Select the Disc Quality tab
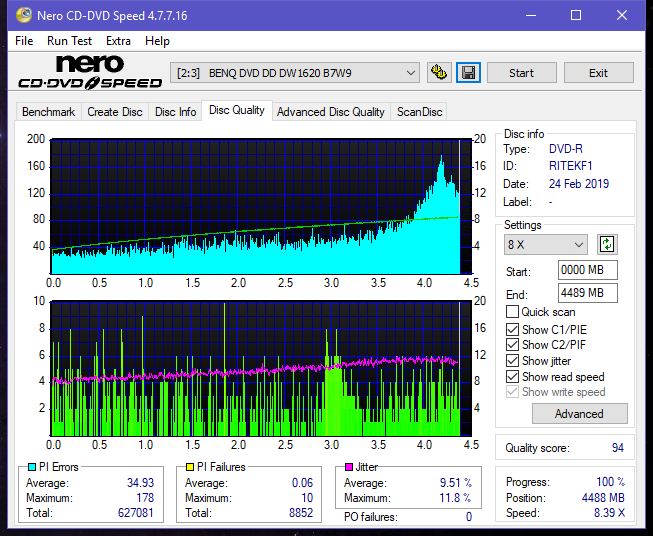Viewport: 653px width, 536px height. [x=237, y=110]
